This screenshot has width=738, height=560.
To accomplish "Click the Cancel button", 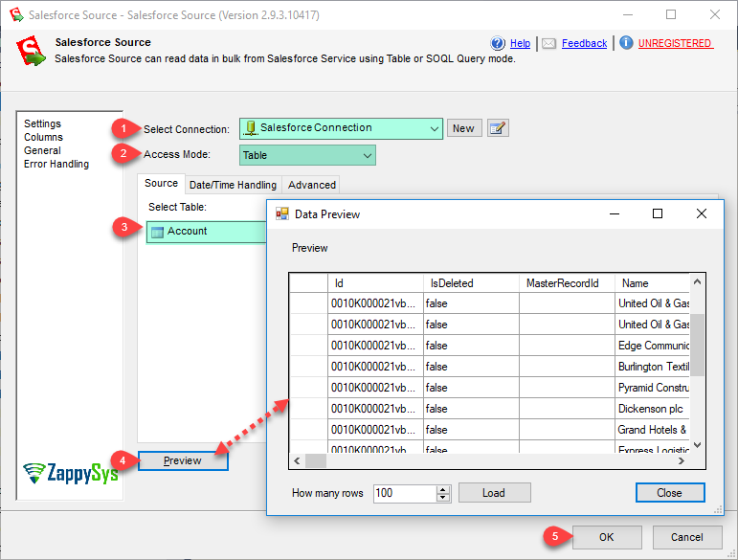I will 687,537.
